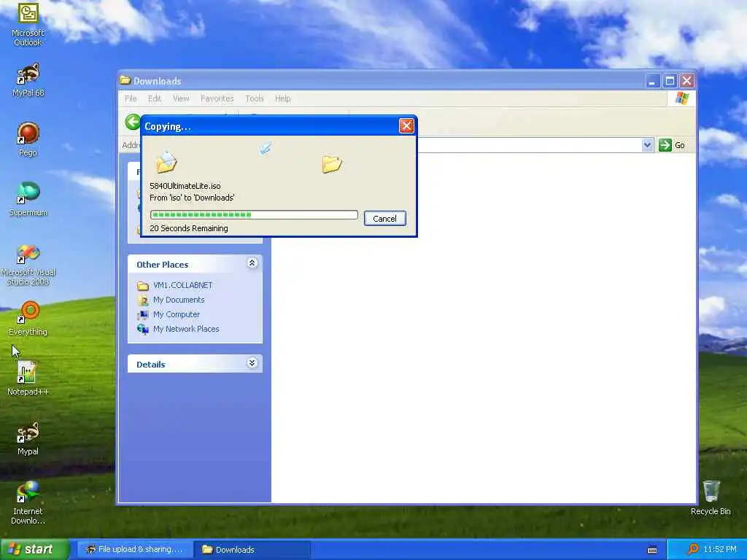Image resolution: width=747 pixels, height=560 pixels.
Task: Open the Address bar dropdown arrow
Action: click(647, 145)
